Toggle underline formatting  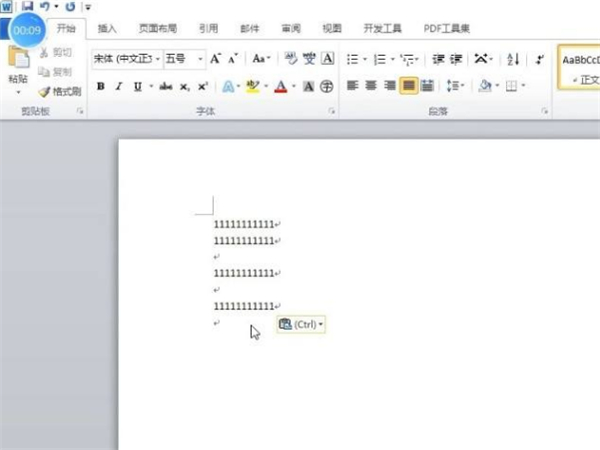tap(136, 86)
